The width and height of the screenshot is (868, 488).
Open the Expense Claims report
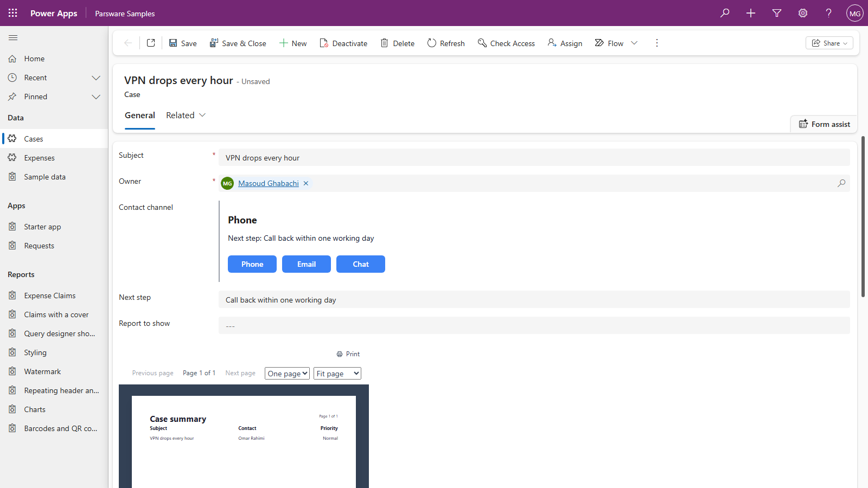[54, 296]
